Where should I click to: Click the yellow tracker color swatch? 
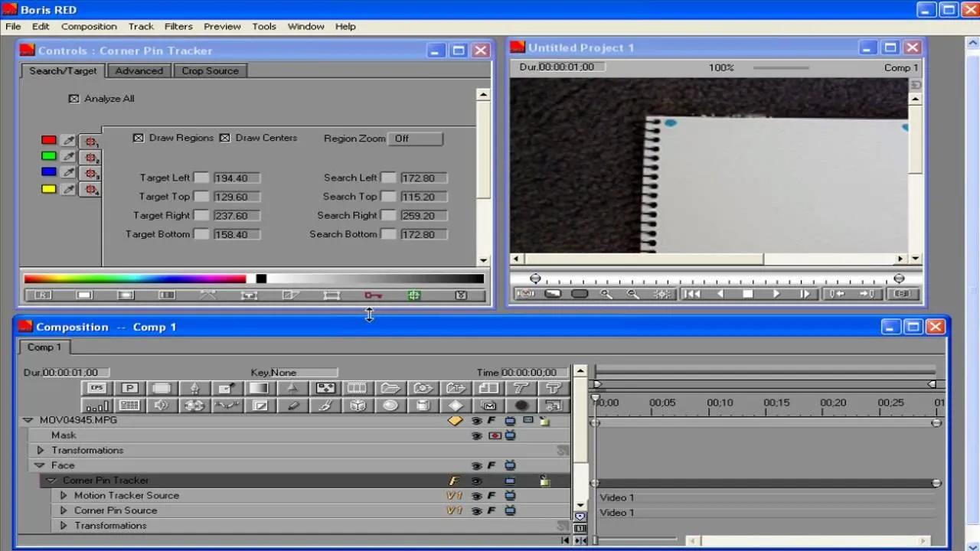[49, 189]
